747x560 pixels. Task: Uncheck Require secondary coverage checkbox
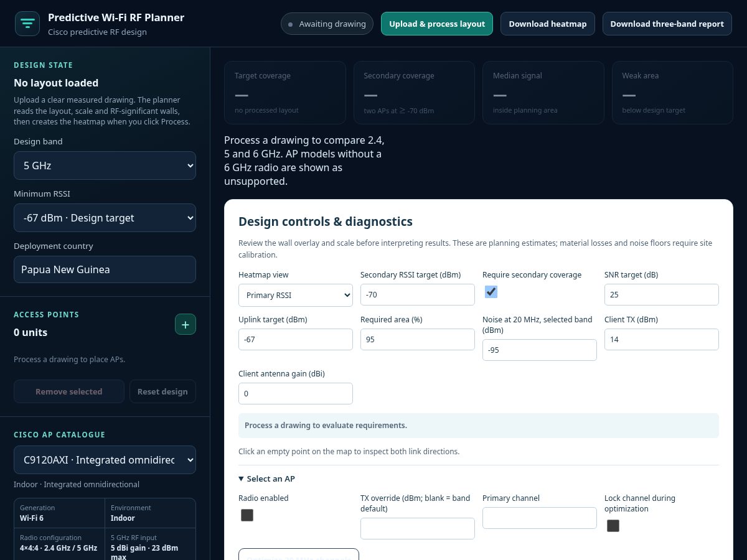point(491,292)
